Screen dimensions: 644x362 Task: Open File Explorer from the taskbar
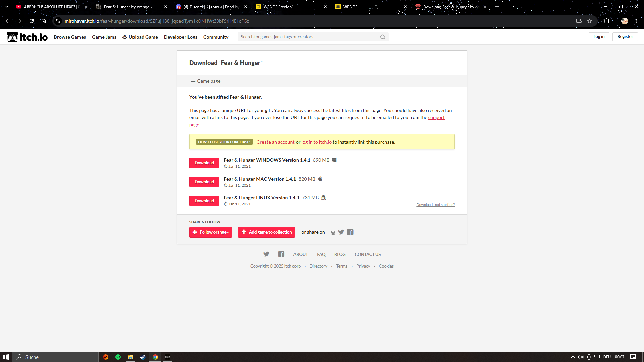[x=130, y=357]
